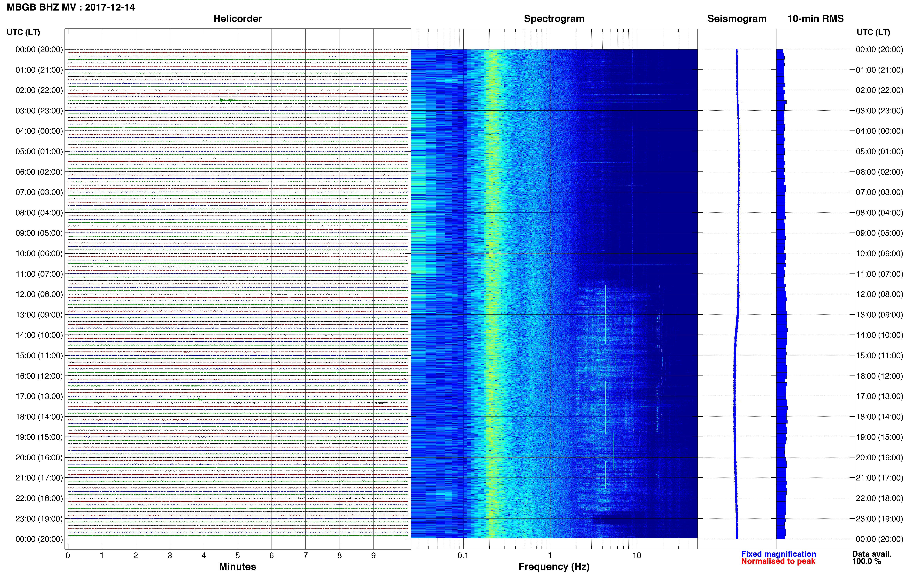Viewport: 924px width, 578px height.
Task: Click the left 22:00 (18:00) time label
Action: 39,498
